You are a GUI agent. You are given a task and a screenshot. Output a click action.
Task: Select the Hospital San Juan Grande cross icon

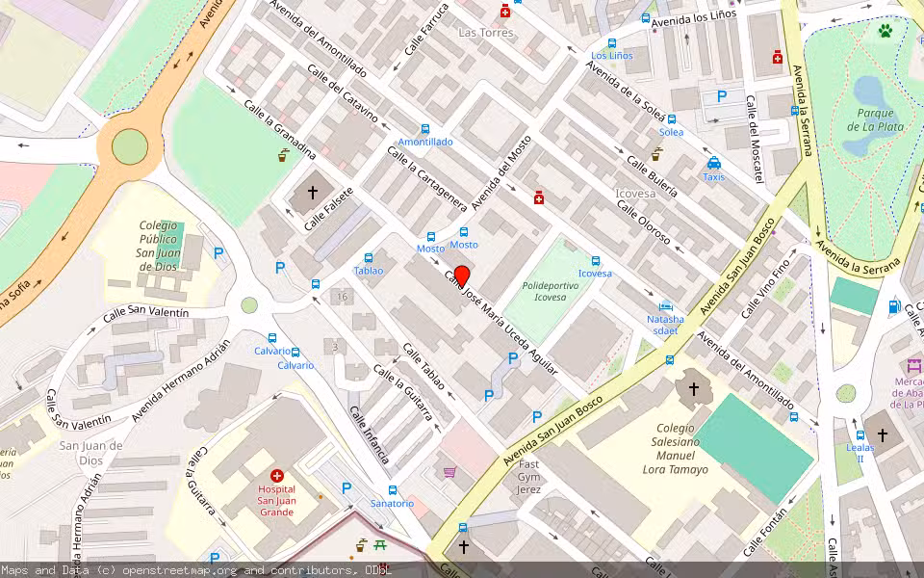coord(277,475)
